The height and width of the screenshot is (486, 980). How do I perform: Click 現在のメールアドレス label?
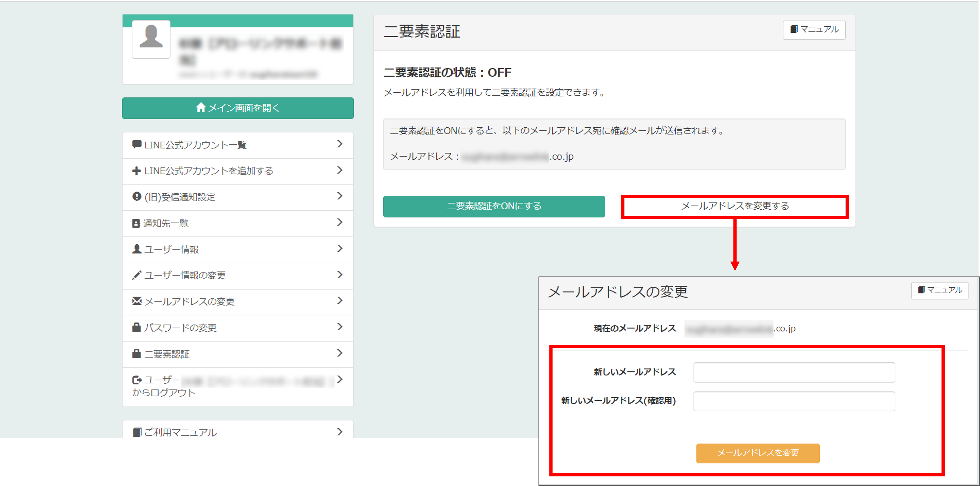(635, 328)
